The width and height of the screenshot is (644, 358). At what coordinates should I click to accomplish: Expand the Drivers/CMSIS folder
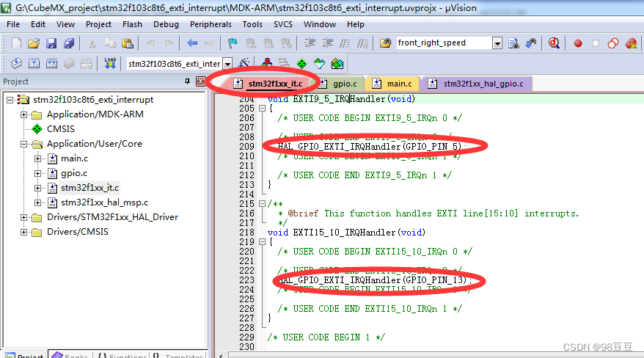pyautogui.click(x=23, y=232)
